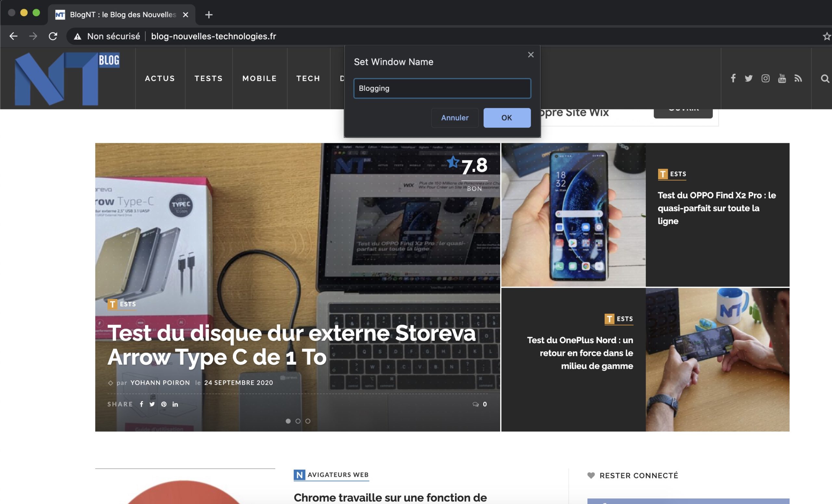Open the site's Facebook header icon

pos(733,78)
